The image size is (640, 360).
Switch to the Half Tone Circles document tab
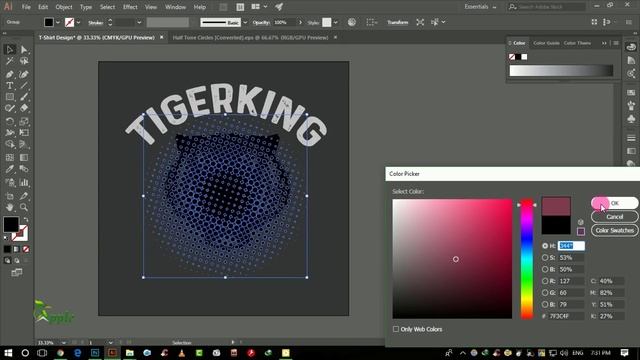[250, 38]
